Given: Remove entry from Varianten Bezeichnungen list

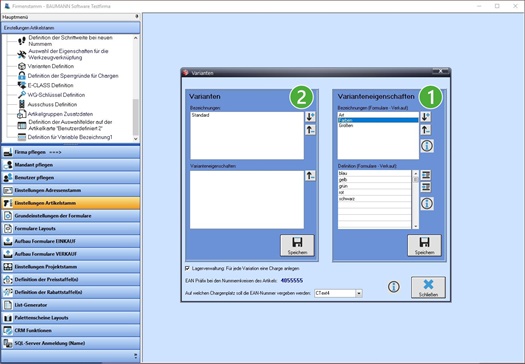Looking at the screenshot, I should [x=310, y=130].
